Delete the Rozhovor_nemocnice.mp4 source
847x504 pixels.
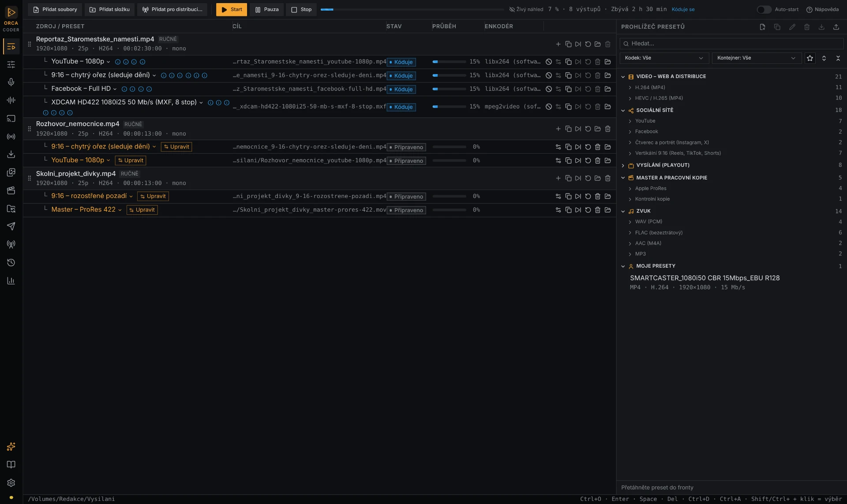coord(608,129)
